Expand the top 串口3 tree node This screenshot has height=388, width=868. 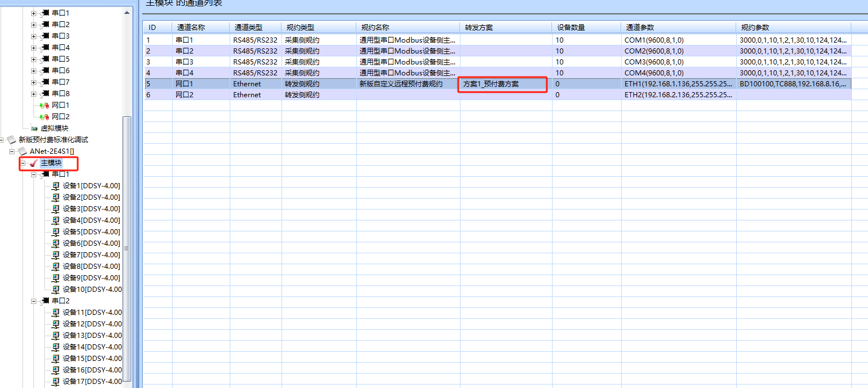(33, 36)
